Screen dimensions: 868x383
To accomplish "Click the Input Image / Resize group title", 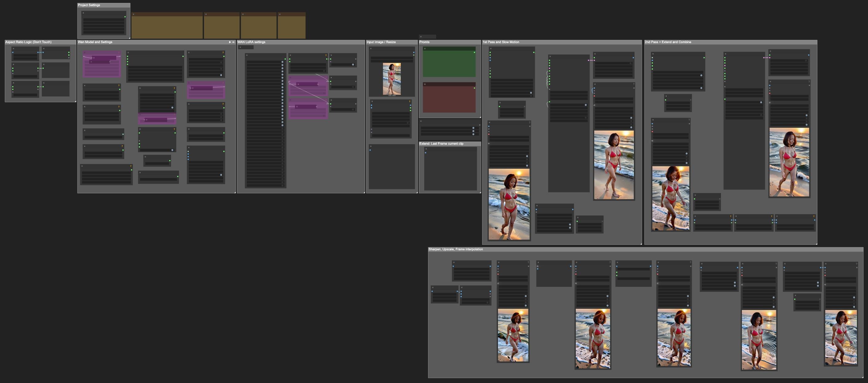I will point(381,42).
